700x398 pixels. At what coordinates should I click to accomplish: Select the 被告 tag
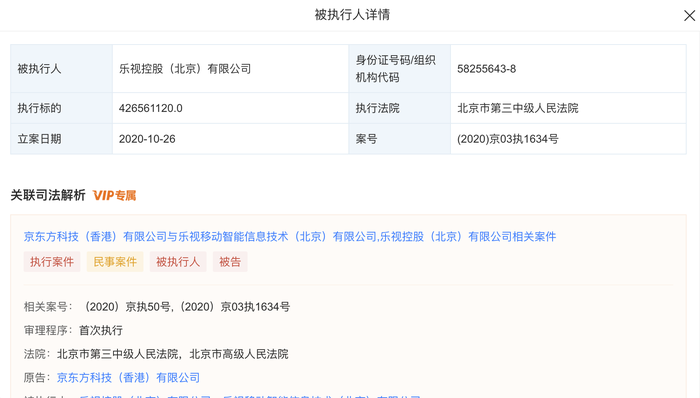click(230, 262)
